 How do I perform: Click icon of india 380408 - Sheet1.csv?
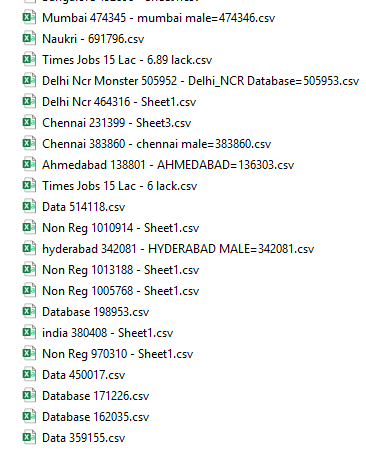click(29, 332)
